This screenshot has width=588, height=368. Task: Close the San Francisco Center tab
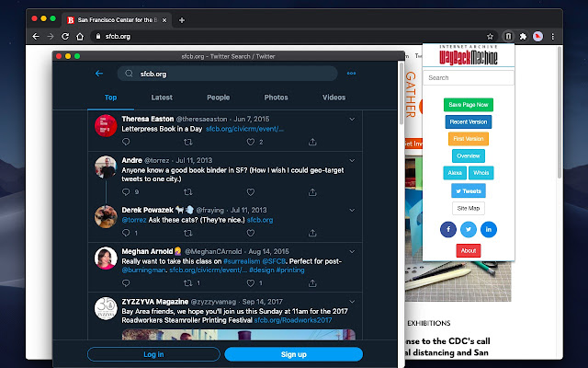coord(164,20)
